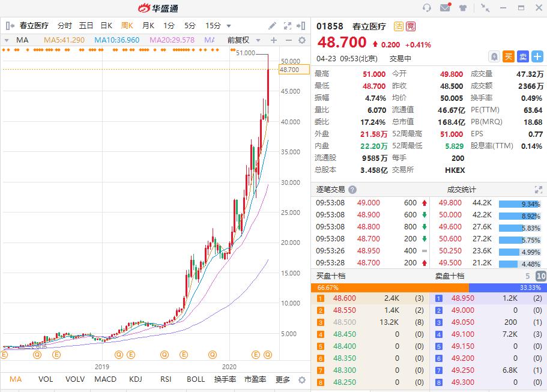This screenshot has width=547, height=392.
Task: Click the last Q event marker
Action: tap(268, 355)
